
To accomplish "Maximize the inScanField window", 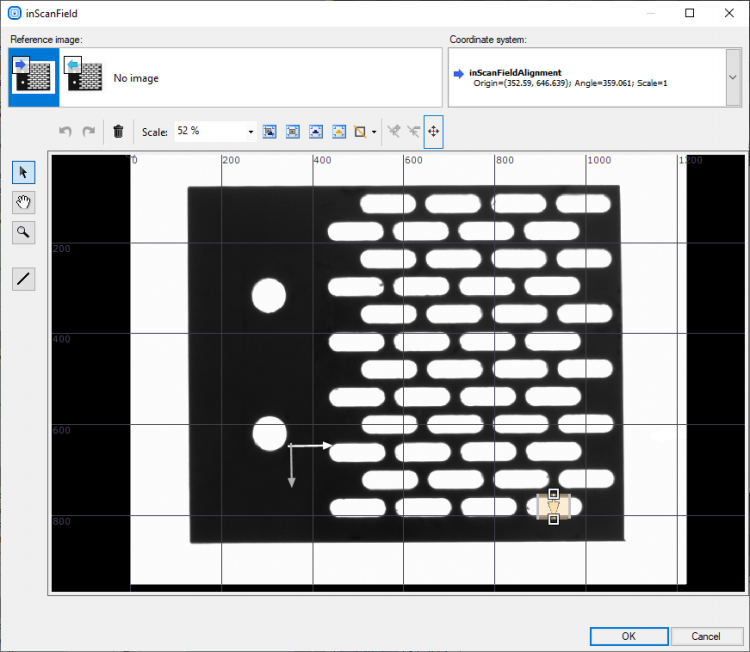I will coord(689,14).
